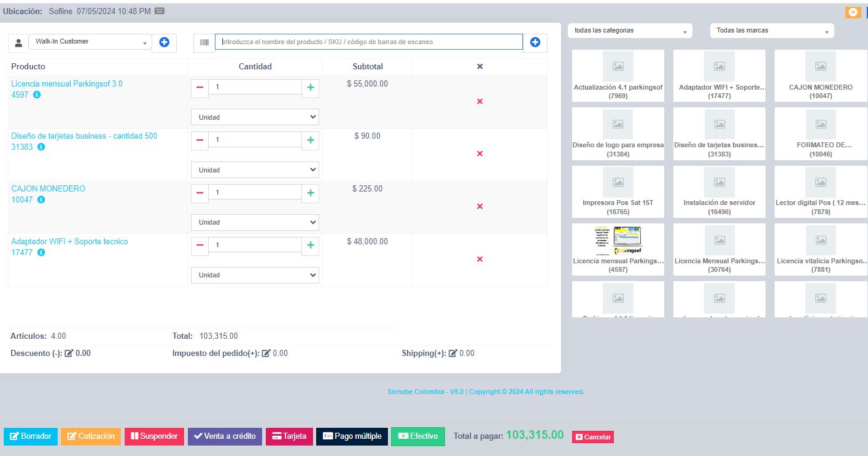The height and width of the screenshot is (456, 868).
Task: Click the keyboard icon next to date
Action: pyautogui.click(x=160, y=11)
